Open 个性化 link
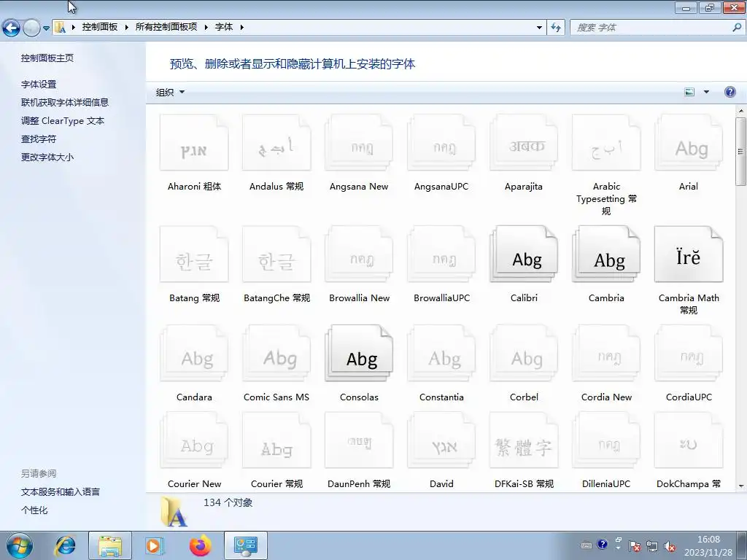The height and width of the screenshot is (560, 747). click(34, 510)
